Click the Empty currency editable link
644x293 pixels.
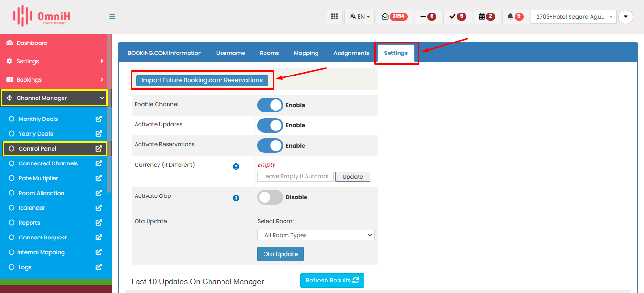266,165
